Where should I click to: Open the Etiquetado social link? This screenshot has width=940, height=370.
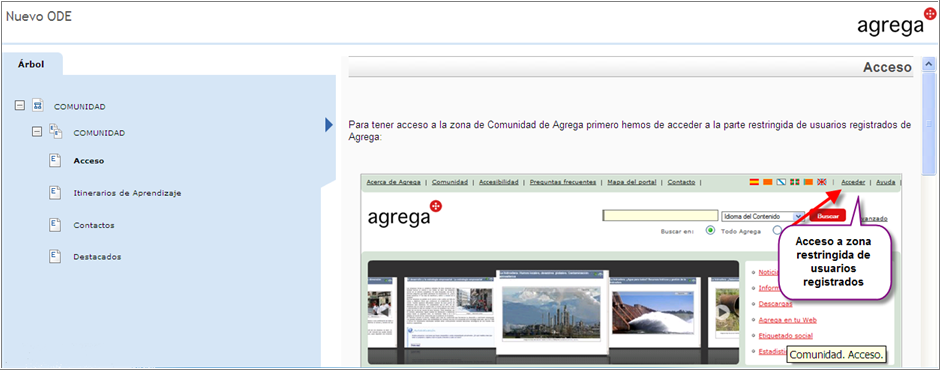pyautogui.click(x=785, y=335)
